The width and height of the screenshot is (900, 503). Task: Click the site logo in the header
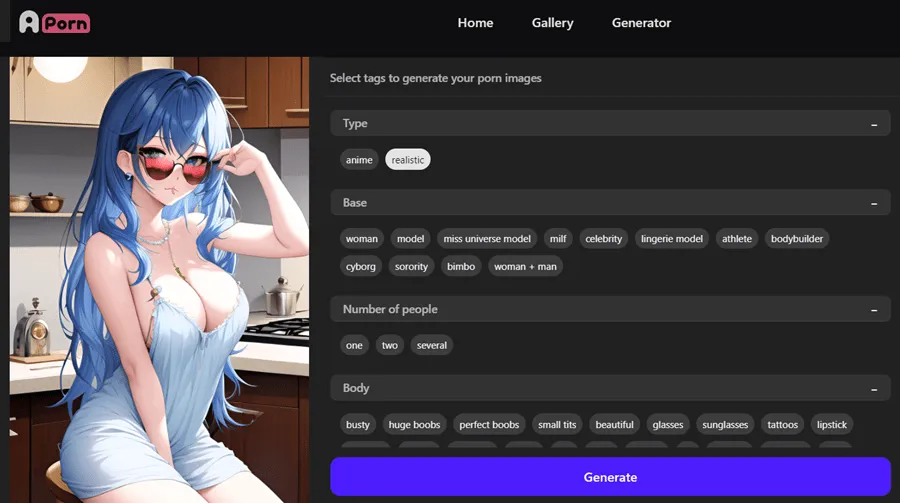[55, 22]
